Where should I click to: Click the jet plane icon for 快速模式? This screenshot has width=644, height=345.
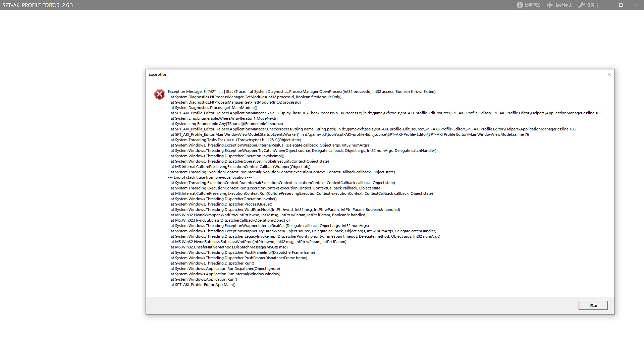coord(550,5)
